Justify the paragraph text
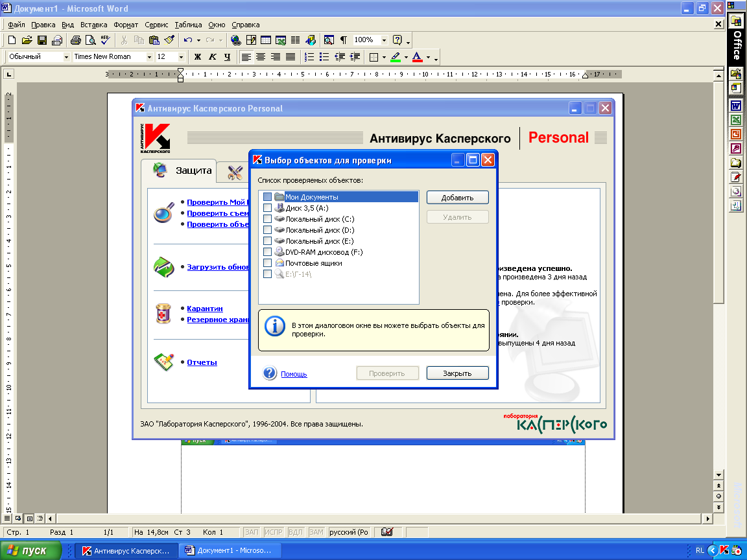The width and height of the screenshot is (747, 560). click(290, 56)
